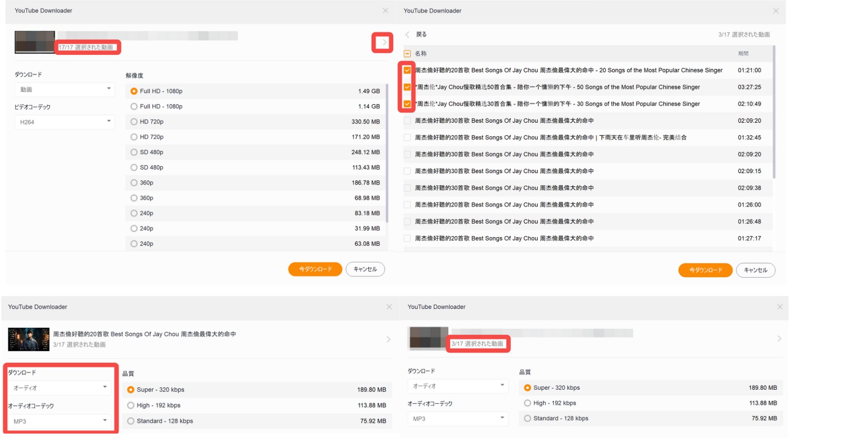Select High 192 kbps in bottom-right window
This screenshot has width=868, height=438.
[528, 403]
